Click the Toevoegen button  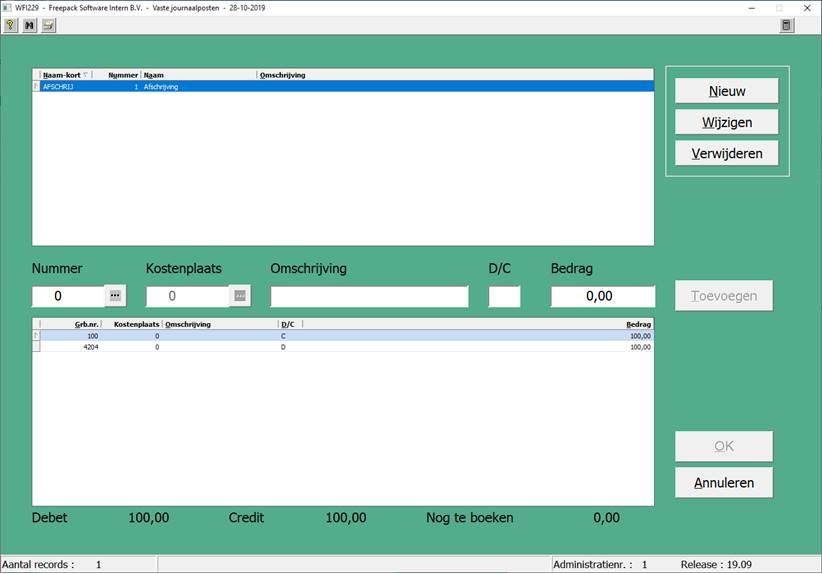723,296
